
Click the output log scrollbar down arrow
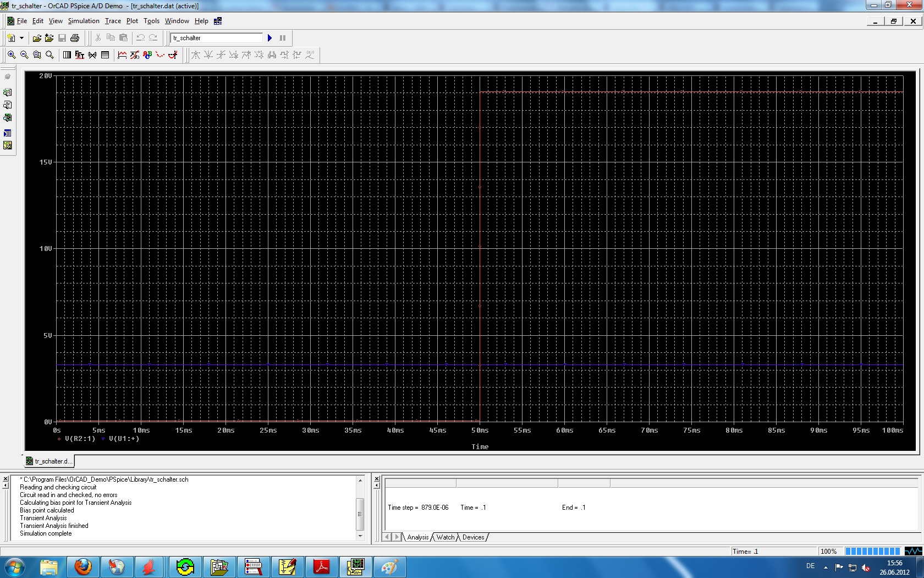(360, 536)
